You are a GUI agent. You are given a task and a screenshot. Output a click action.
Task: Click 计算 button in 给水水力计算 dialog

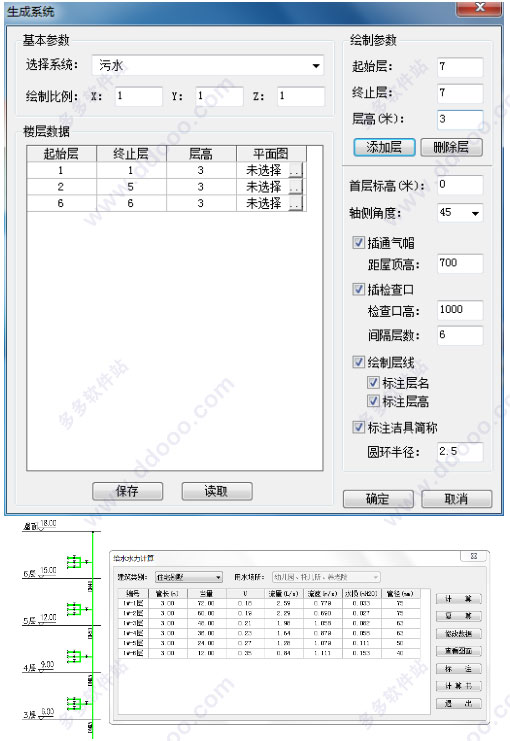tap(458, 599)
